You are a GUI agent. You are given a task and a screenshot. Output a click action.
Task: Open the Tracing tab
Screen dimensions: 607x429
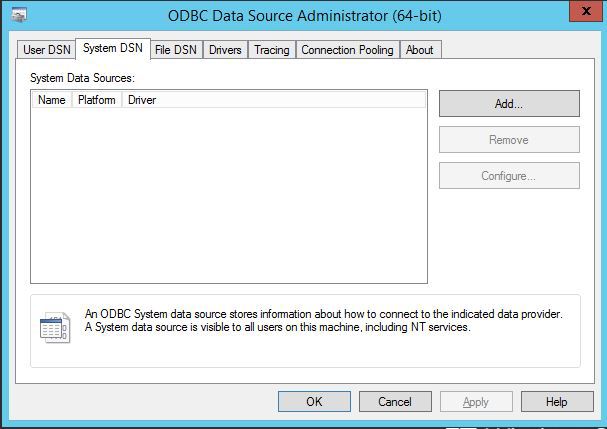[x=272, y=50]
